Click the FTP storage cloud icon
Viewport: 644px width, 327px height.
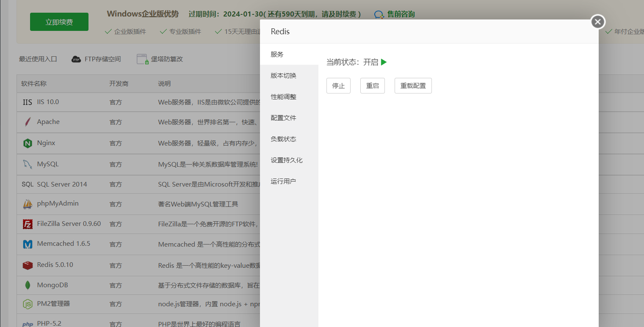coord(76,59)
